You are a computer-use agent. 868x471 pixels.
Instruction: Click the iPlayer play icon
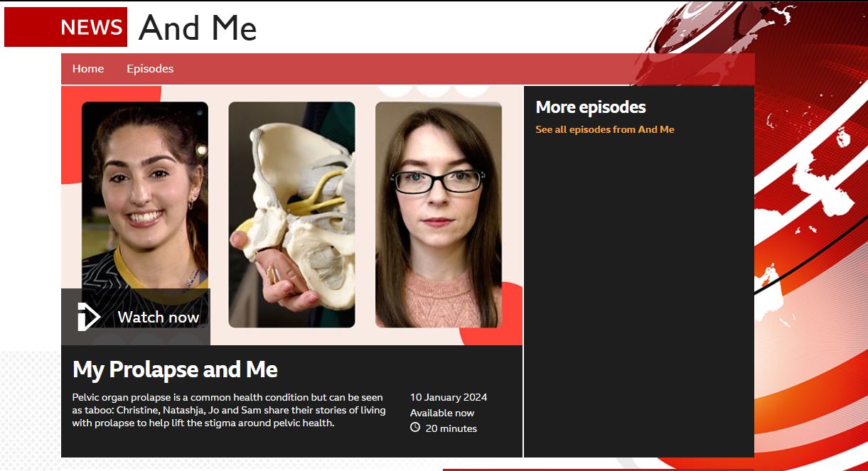point(89,317)
